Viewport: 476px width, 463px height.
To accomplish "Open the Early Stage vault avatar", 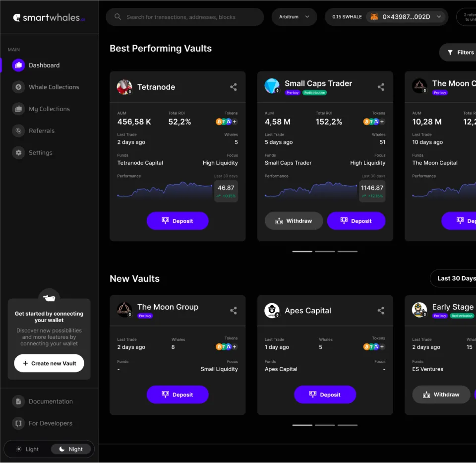I will click(419, 310).
